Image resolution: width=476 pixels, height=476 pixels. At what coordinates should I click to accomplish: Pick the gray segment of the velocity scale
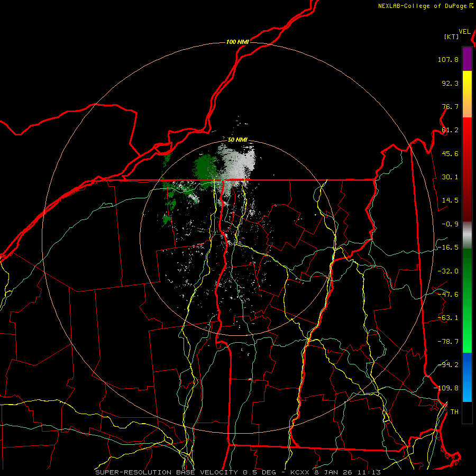pos(467,235)
